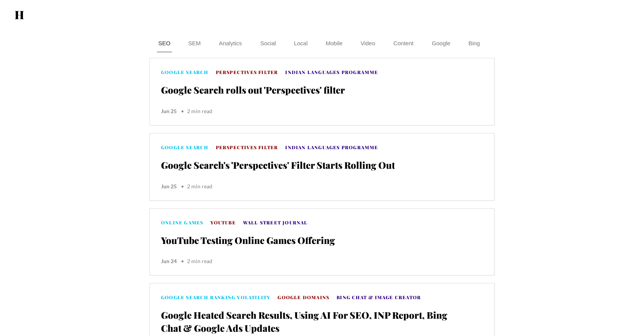The height and width of the screenshot is (336, 644).
Task: Go to the Social tab
Action: click(x=268, y=43)
